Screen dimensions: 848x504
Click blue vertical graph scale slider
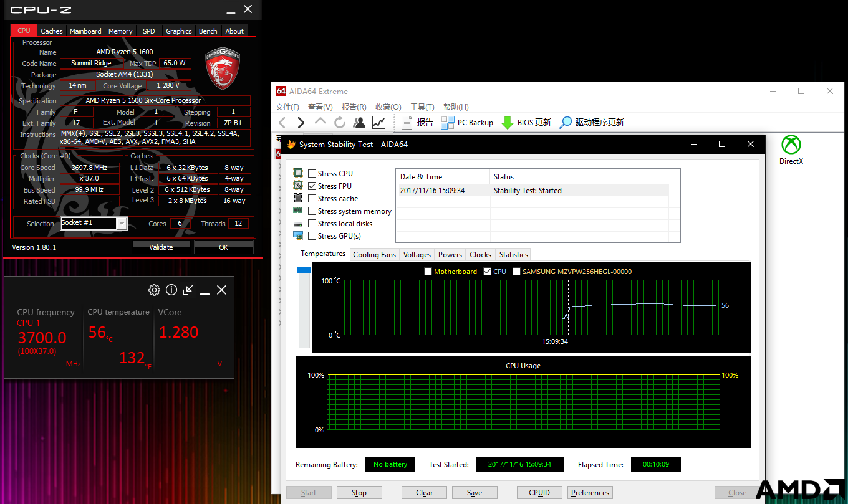(x=304, y=270)
